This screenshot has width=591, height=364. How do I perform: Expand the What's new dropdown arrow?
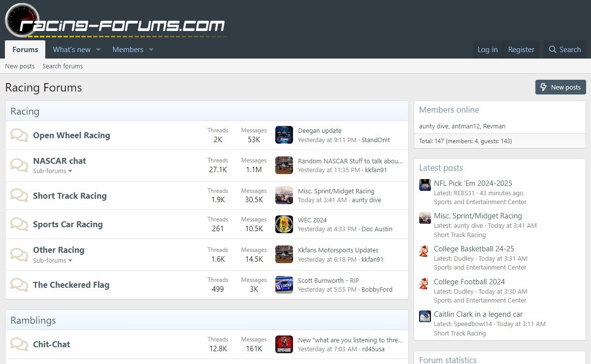tap(98, 50)
